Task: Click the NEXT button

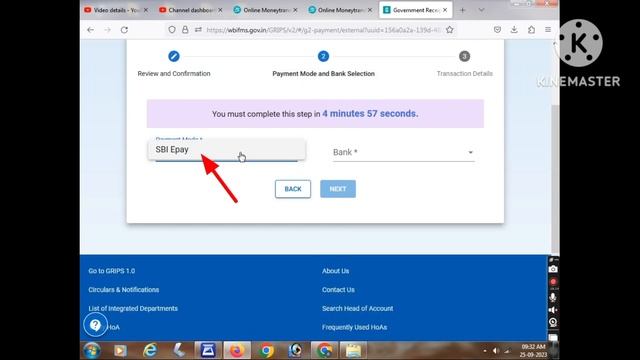Action: coord(338,189)
